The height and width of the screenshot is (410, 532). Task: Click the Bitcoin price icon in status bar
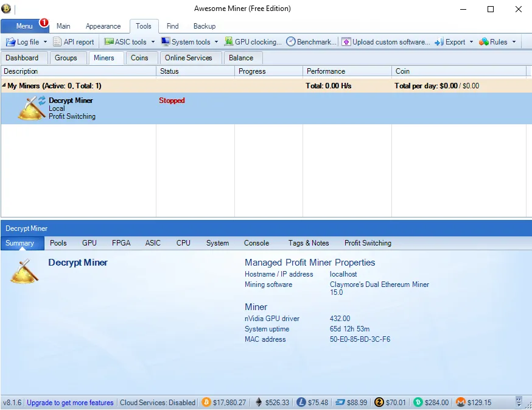click(206, 402)
